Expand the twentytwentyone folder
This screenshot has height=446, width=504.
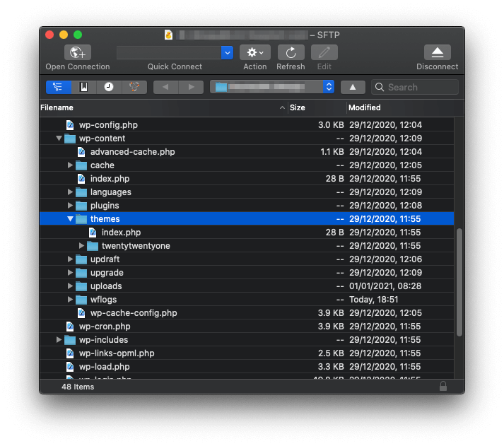tap(81, 246)
